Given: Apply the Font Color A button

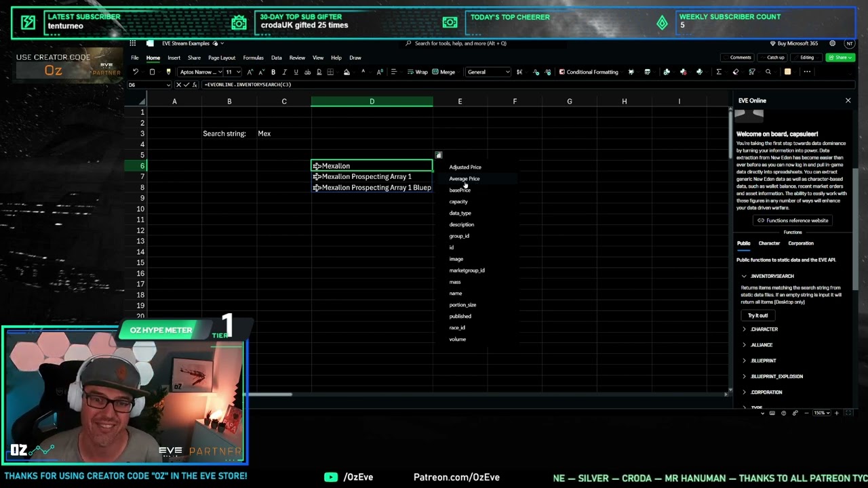Looking at the screenshot, I should 363,72.
